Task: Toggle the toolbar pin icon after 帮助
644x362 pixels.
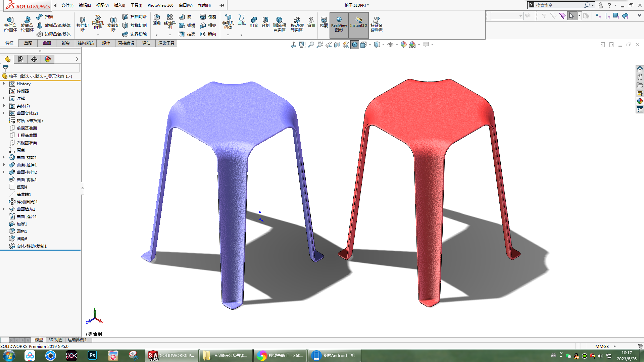Action: coord(221,5)
